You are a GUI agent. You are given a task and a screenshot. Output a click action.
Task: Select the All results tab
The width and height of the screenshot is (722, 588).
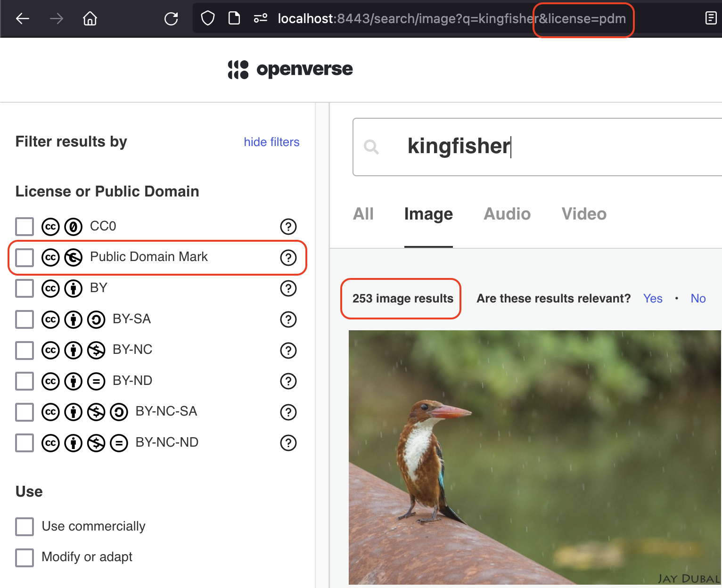363,214
